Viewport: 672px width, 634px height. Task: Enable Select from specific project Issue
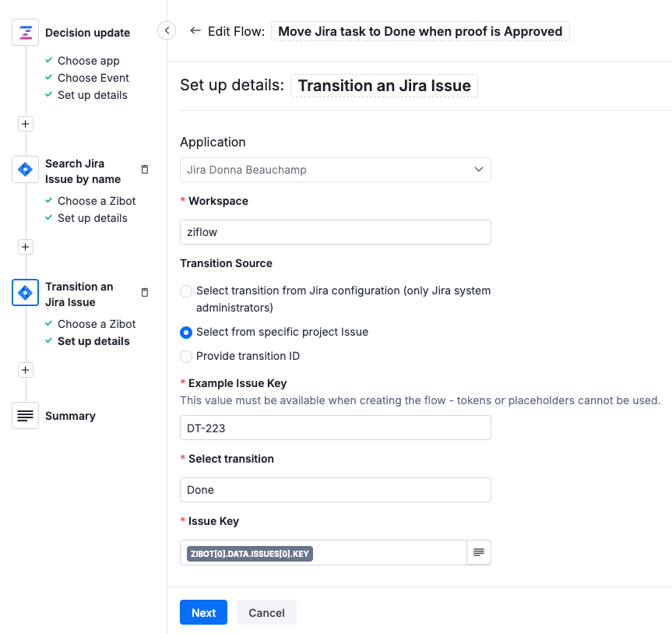185,333
